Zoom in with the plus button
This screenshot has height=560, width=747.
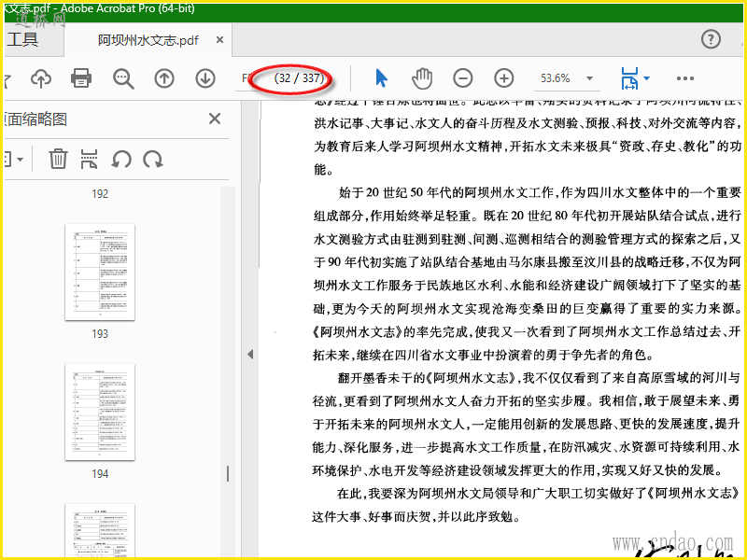pos(503,78)
